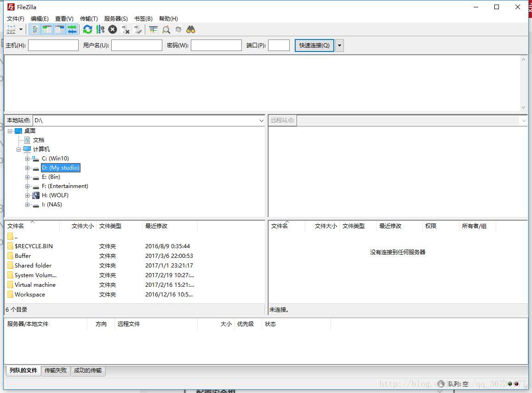Sort local files by 文件大小 column
Screen dimensions: 532x393
coord(78,226)
